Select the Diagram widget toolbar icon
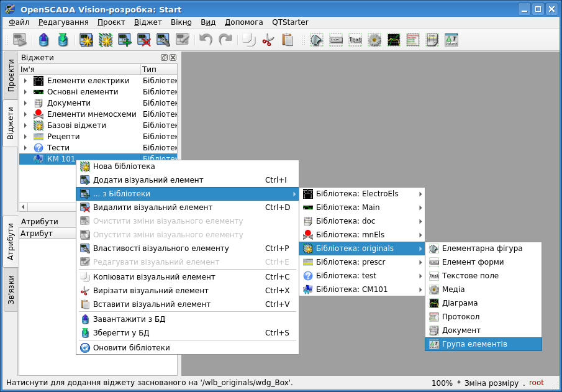The image size is (562, 392). pyautogui.click(x=394, y=40)
